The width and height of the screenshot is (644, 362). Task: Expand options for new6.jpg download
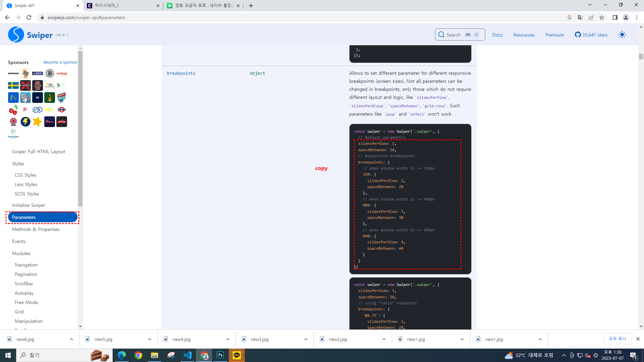(x=71, y=339)
